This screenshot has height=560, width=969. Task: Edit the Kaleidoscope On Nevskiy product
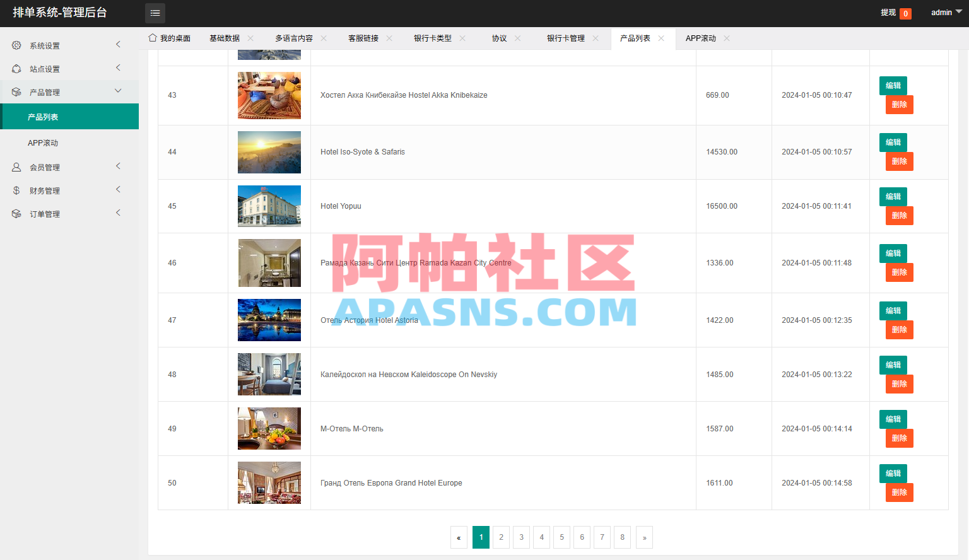pyautogui.click(x=893, y=365)
